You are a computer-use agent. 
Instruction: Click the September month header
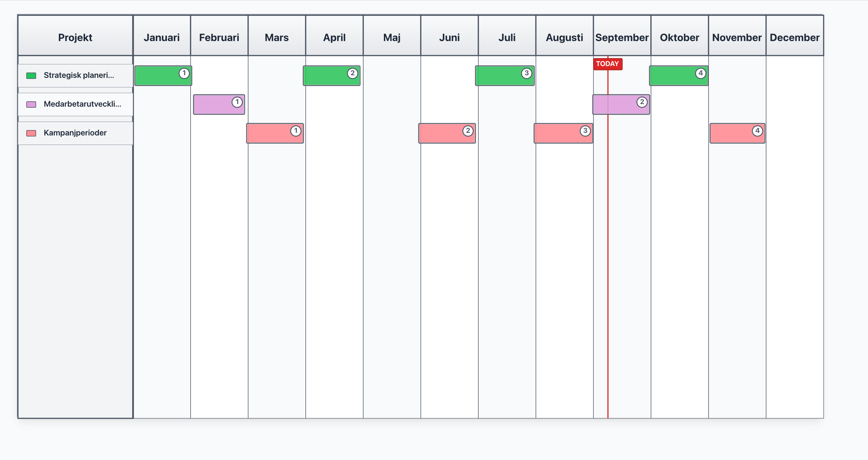622,37
